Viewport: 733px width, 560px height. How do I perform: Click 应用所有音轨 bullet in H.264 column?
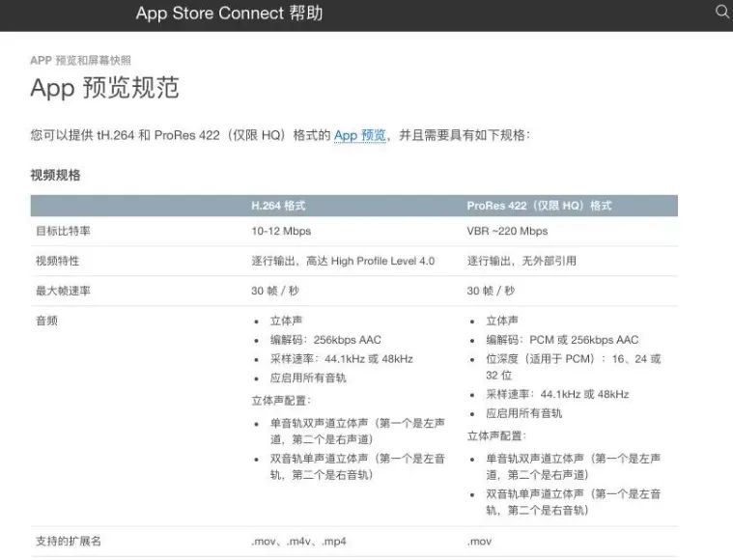(308, 378)
